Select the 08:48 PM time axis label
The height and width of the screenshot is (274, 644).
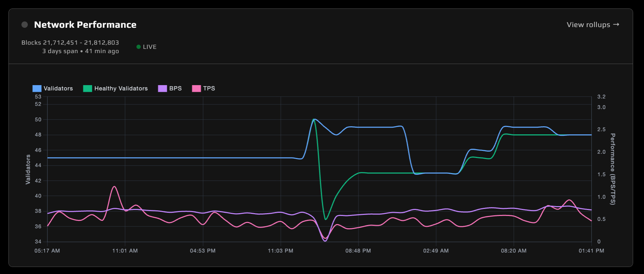(x=358, y=251)
